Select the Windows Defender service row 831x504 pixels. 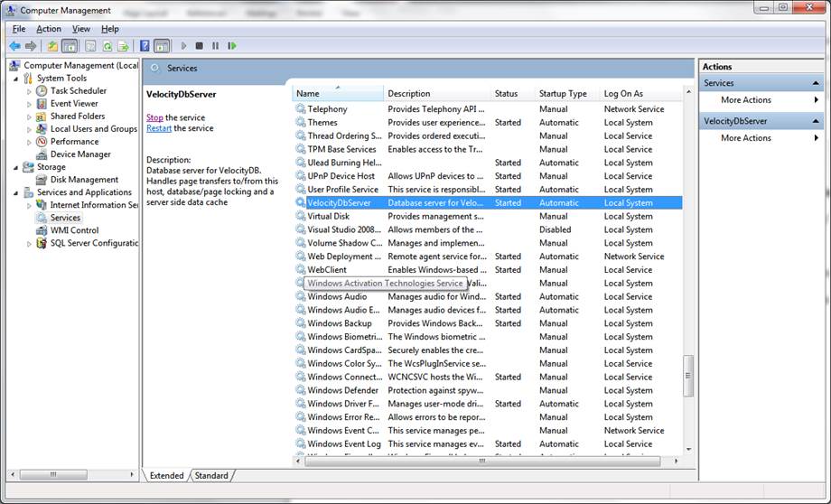487,390
